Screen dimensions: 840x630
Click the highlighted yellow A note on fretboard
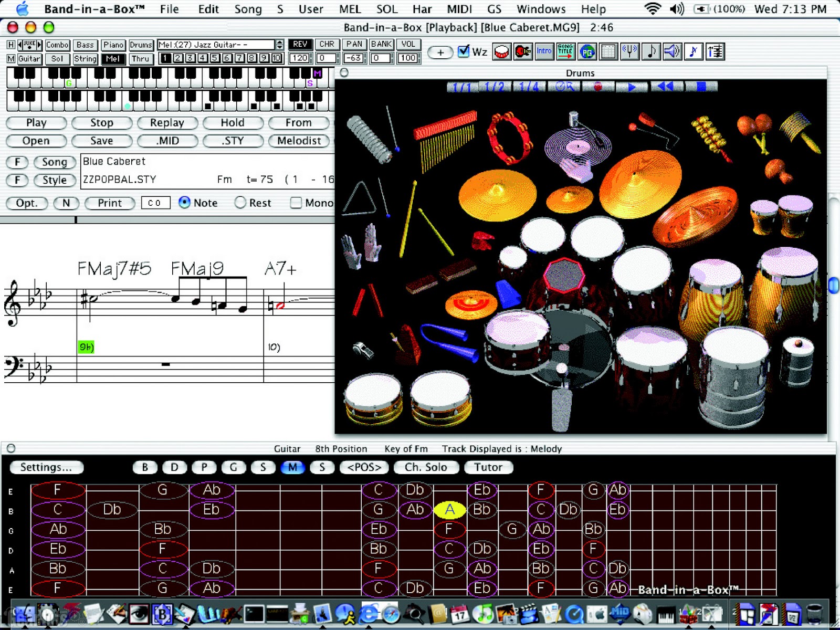[x=449, y=509]
